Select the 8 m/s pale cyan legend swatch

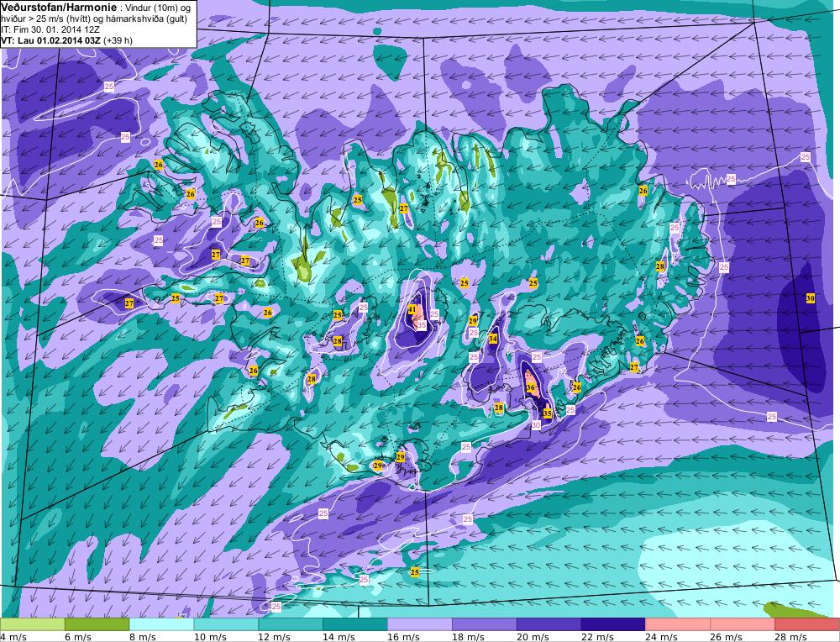(x=161, y=624)
